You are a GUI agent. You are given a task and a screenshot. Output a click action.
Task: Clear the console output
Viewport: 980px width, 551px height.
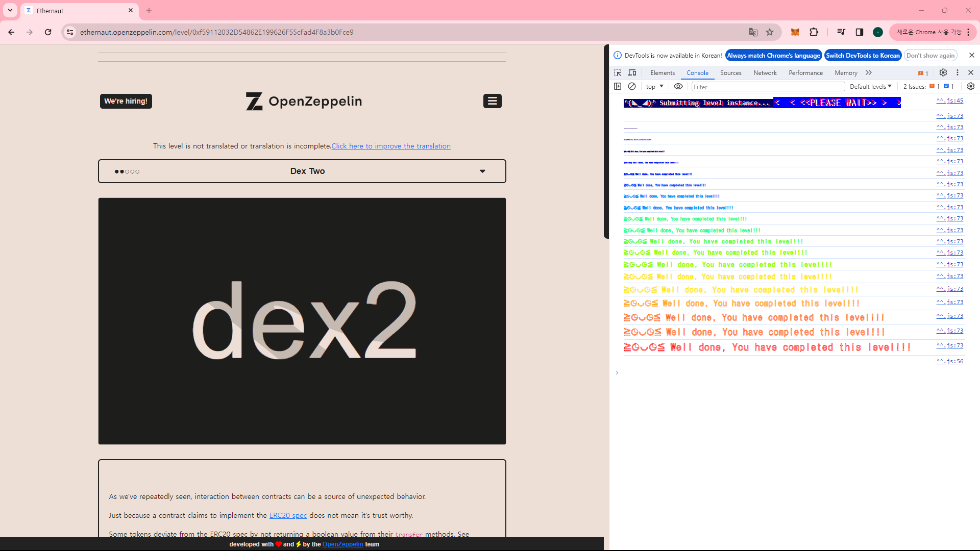632,86
